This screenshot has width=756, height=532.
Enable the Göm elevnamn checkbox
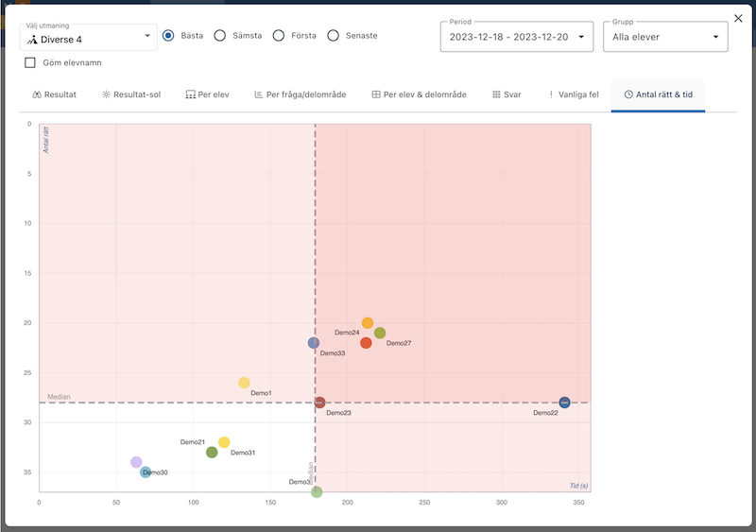[30, 63]
